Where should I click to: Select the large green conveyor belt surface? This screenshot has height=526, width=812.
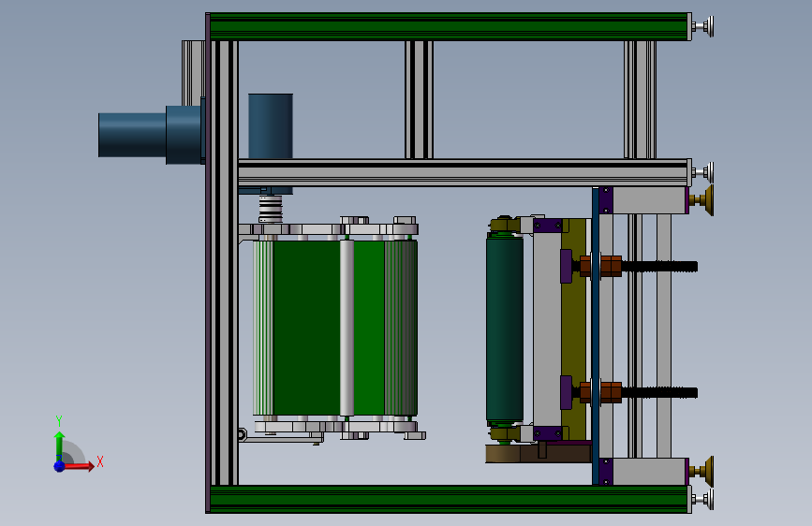pyautogui.click(x=306, y=328)
